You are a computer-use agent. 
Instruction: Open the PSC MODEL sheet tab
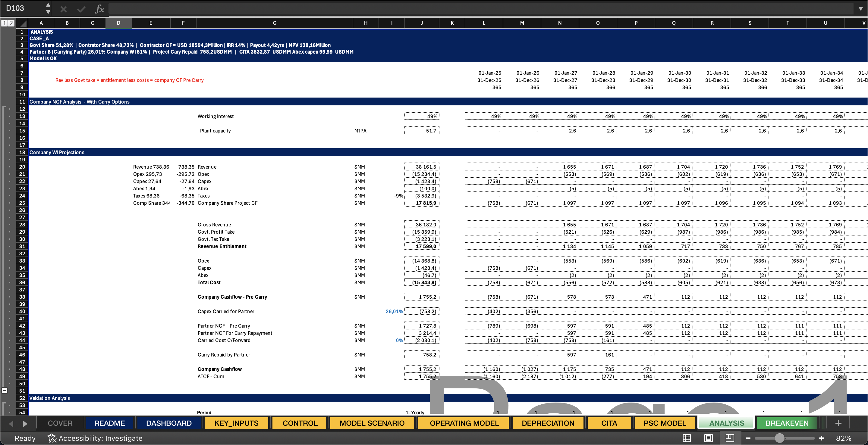click(x=665, y=423)
